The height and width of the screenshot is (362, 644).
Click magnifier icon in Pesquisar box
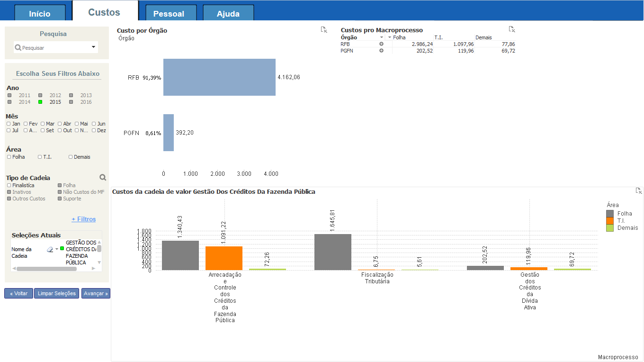tap(18, 48)
